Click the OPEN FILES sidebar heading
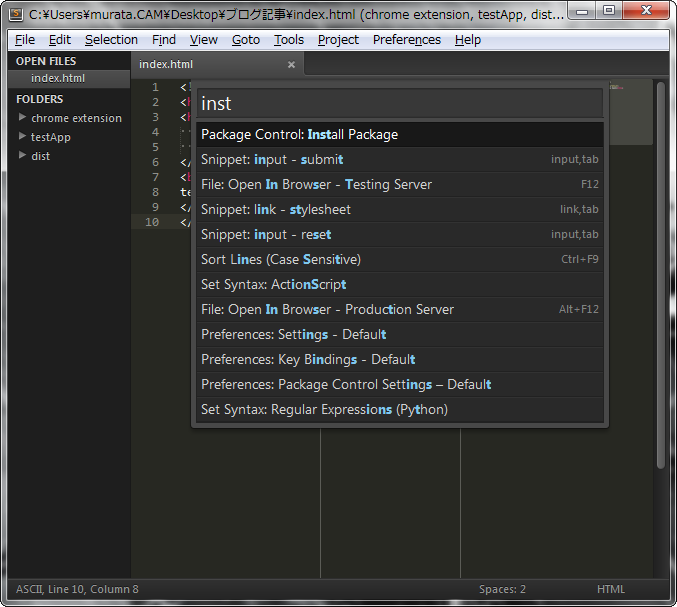The width and height of the screenshot is (677, 607). coord(46,61)
